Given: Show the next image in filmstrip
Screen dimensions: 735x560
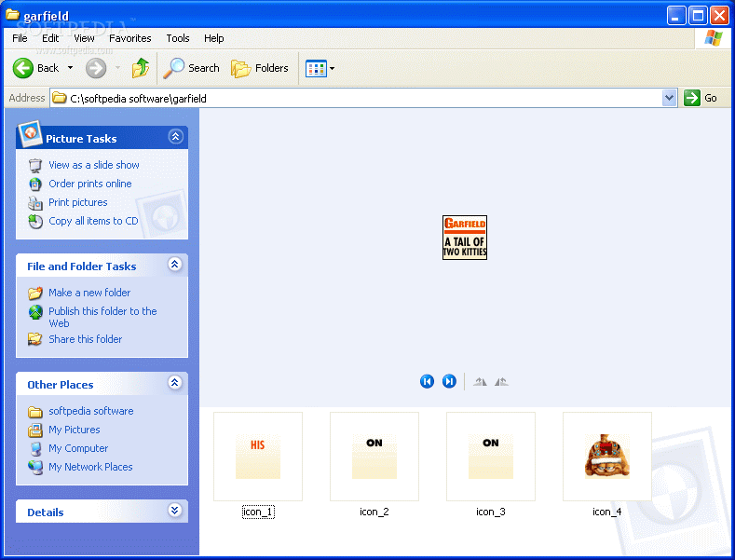Looking at the screenshot, I should (449, 381).
